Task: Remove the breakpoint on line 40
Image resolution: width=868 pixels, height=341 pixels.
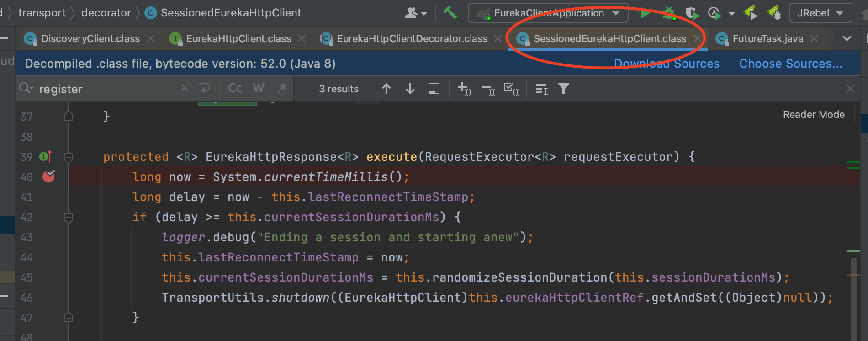Action: [49, 176]
